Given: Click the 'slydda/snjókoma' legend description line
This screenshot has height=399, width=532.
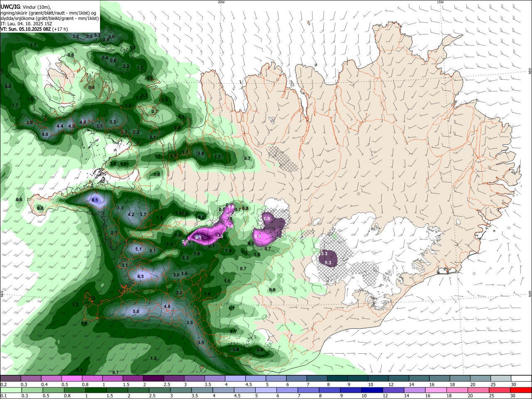Looking at the screenshot, I should click(x=49, y=18).
